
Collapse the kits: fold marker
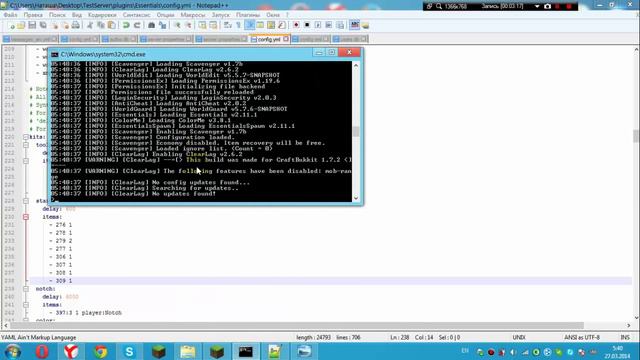[x=26, y=137]
